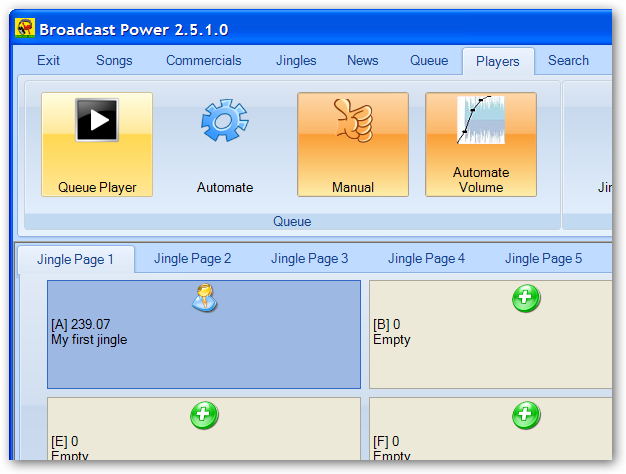Open the News ribbon tab
This screenshot has height=474, width=626.
(363, 60)
